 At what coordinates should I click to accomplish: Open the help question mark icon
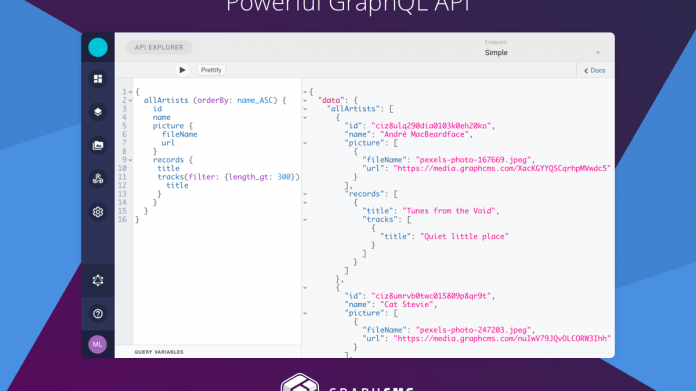(x=98, y=314)
